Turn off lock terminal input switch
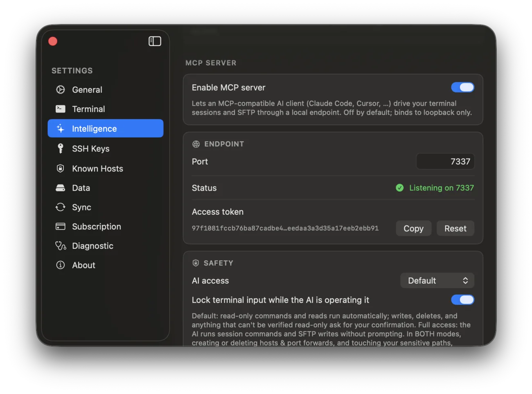This screenshot has height=394, width=532. [x=462, y=300]
